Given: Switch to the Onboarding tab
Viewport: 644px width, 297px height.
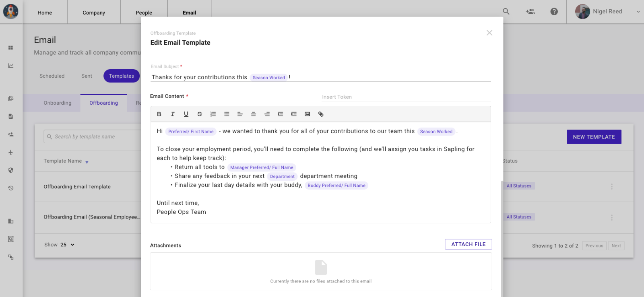Looking at the screenshot, I should (58, 103).
